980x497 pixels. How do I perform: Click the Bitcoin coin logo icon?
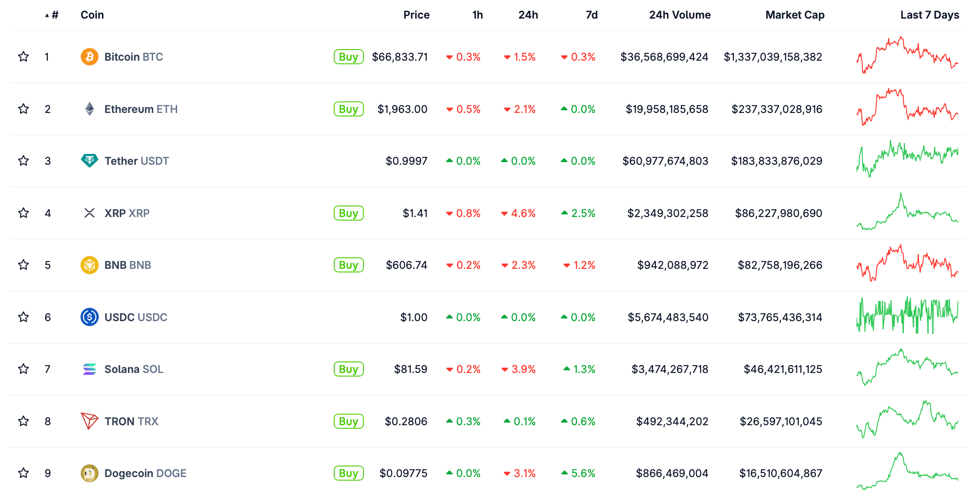[89, 57]
